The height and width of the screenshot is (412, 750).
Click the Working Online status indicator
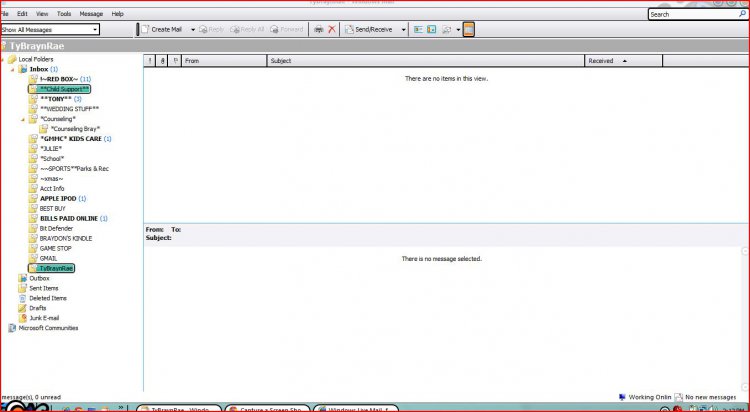click(x=645, y=397)
